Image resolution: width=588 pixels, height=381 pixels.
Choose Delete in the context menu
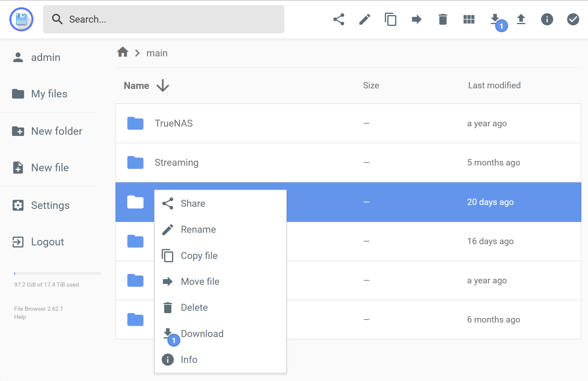click(x=194, y=307)
